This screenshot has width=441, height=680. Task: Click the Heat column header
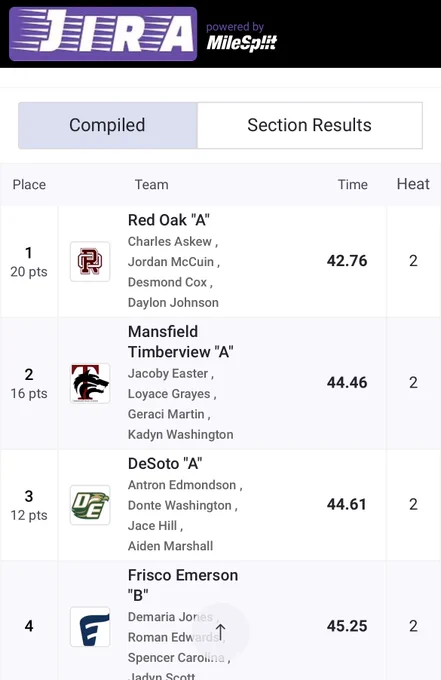coord(413,184)
